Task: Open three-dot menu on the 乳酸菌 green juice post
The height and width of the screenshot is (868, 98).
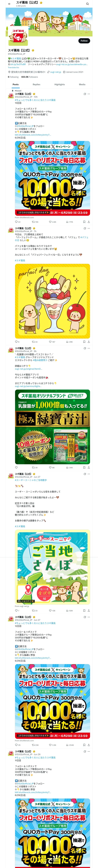Action: click(89, 348)
